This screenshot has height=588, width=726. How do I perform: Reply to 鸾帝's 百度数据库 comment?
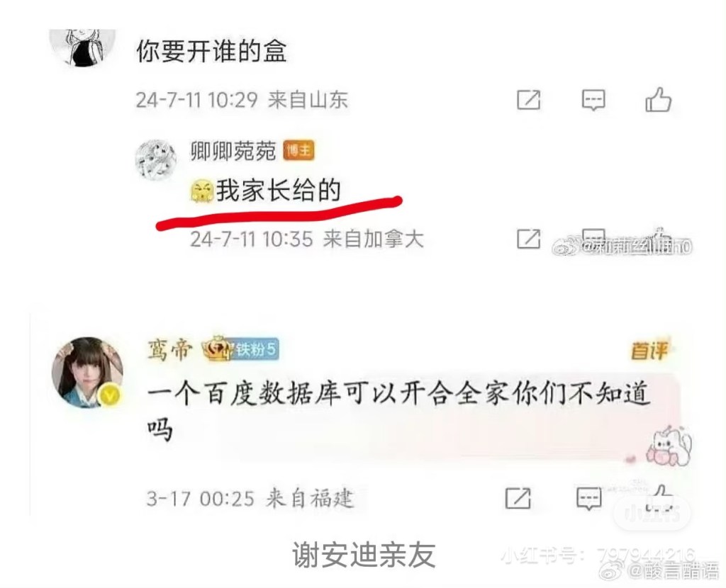pyautogui.click(x=589, y=498)
